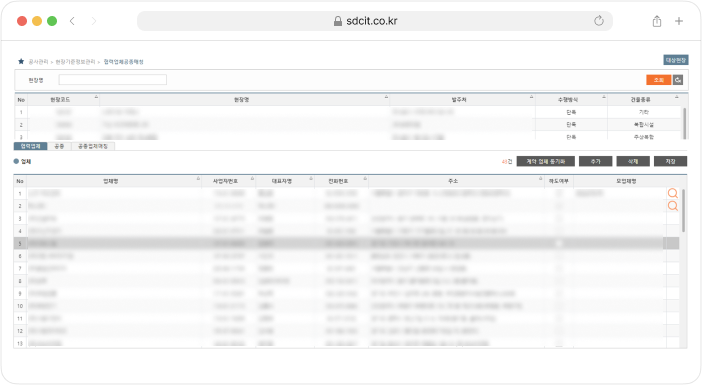Click the favorite star icon in breadcrumb
The height and width of the screenshot is (385, 702).
[x=21, y=61]
